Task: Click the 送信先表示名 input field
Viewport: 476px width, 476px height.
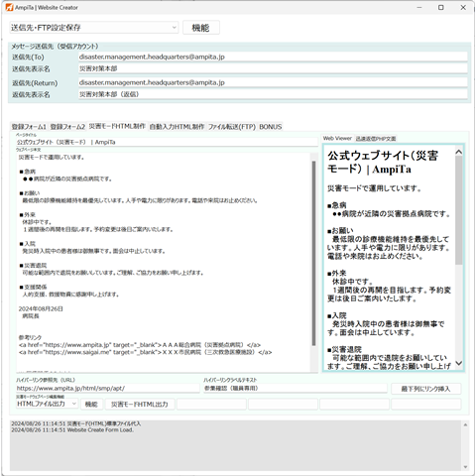Action: 273,68
